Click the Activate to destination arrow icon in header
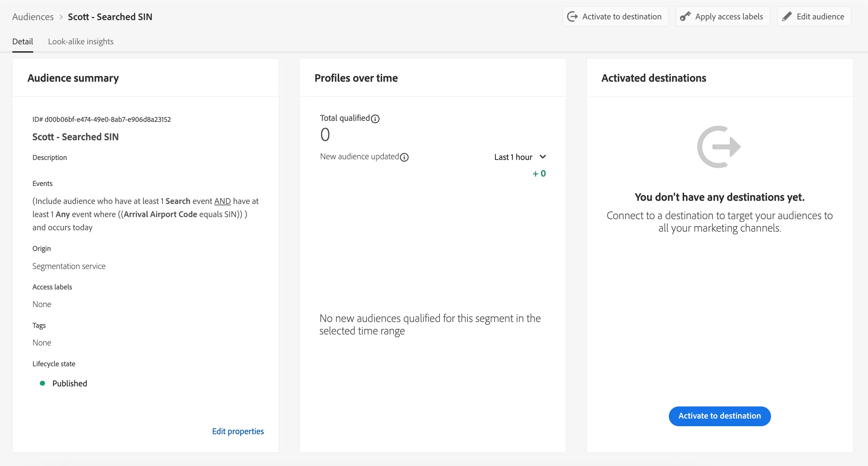 point(572,17)
